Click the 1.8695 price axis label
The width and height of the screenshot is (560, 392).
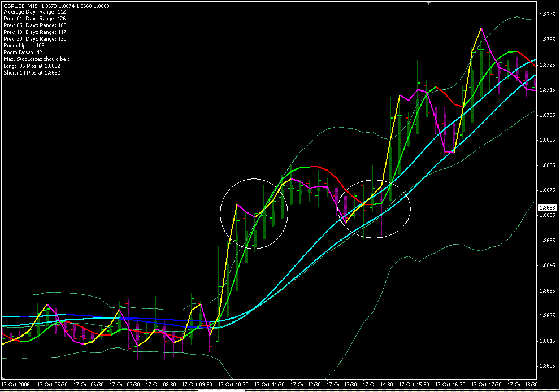click(x=547, y=140)
